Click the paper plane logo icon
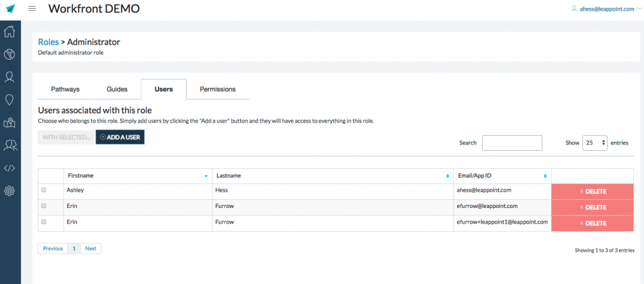This screenshot has height=284, width=644. pyautogui.click(x=10, y=9)
